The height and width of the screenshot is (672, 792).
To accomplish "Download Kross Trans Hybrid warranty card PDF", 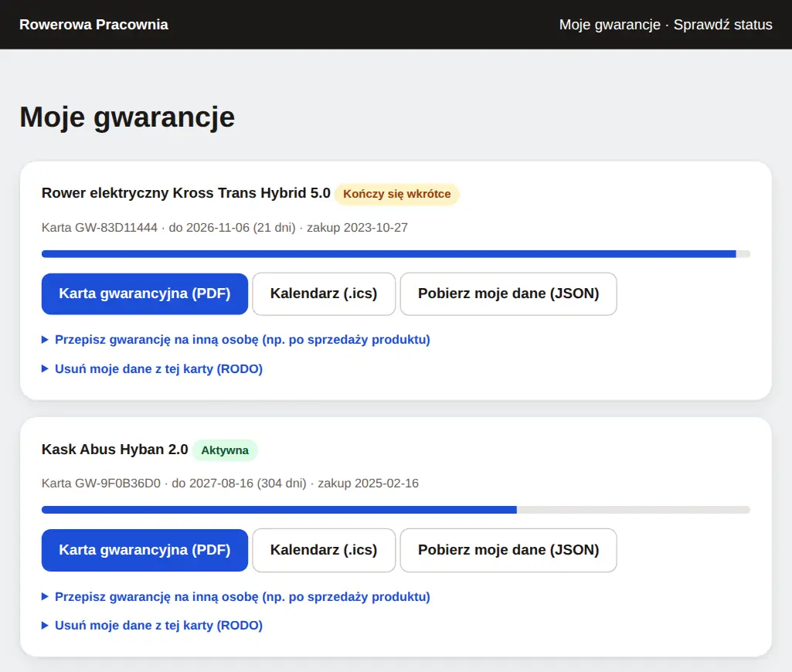I will (144, 294).
